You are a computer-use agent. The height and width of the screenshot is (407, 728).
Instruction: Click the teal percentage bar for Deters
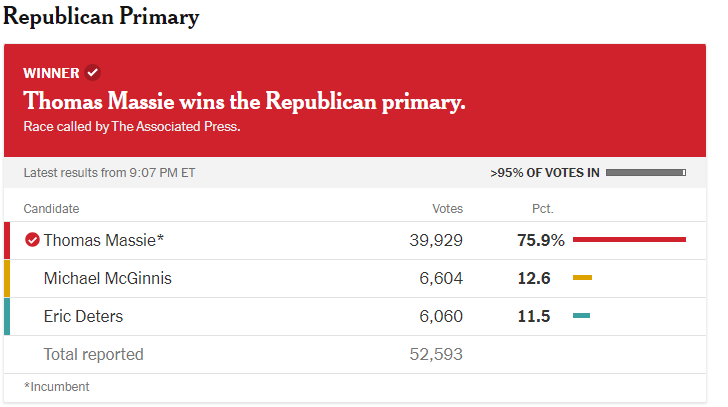pyautogui.click(x=581, y=316)
